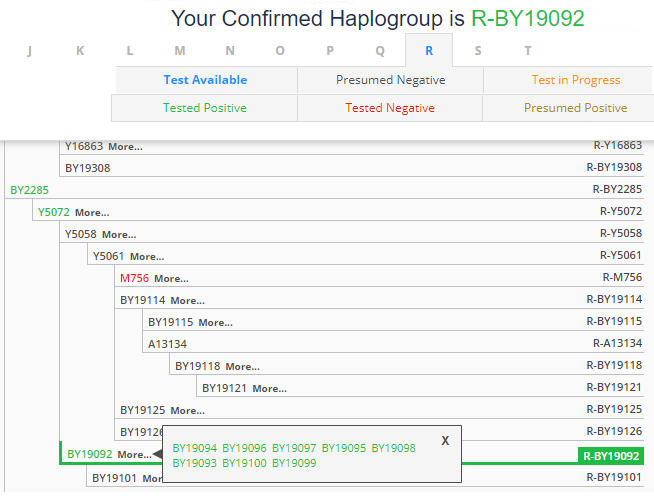
Task: Click BY19094 SNP in the popup
Action: (194, 448)
